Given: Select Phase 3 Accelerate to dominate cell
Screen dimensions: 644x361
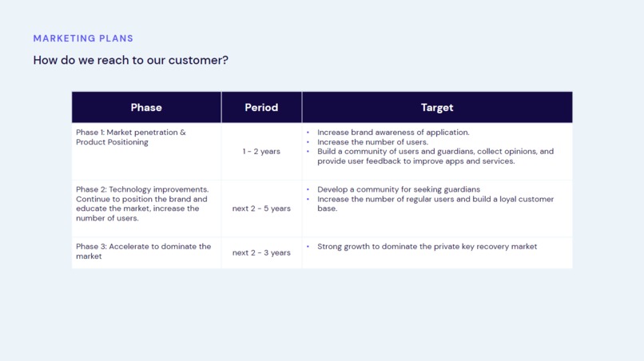Looking at the screenshot, I should click(x=146, y=252).
